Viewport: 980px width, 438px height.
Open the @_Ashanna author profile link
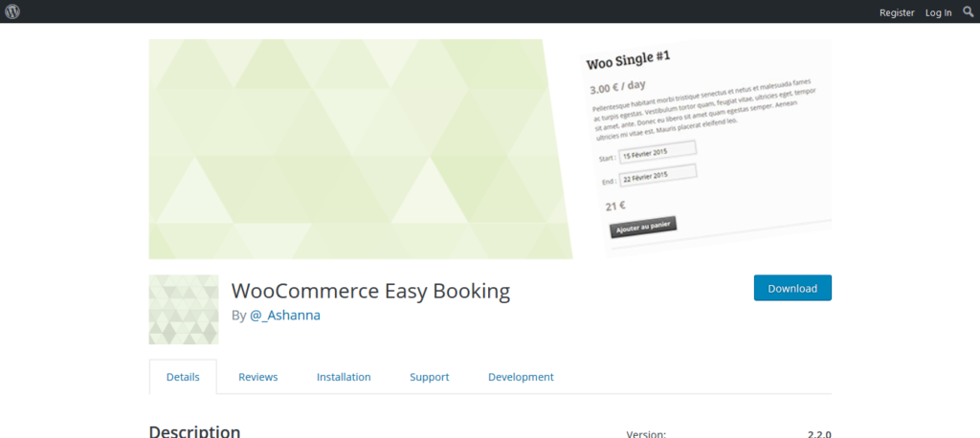click(x=285, y=316)
